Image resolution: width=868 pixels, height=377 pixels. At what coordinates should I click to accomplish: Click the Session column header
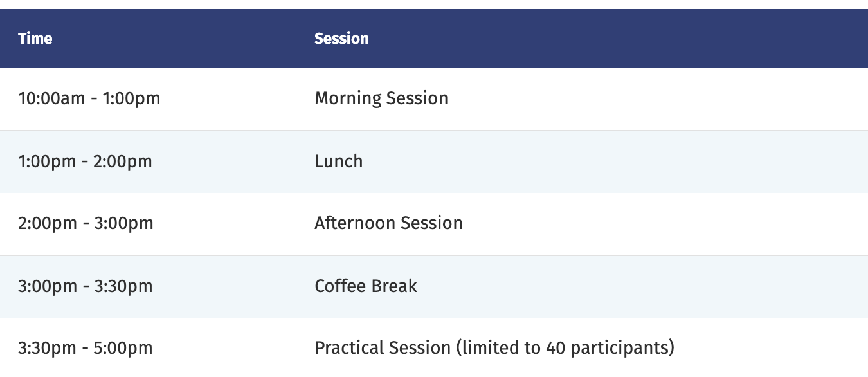(341, 39)
